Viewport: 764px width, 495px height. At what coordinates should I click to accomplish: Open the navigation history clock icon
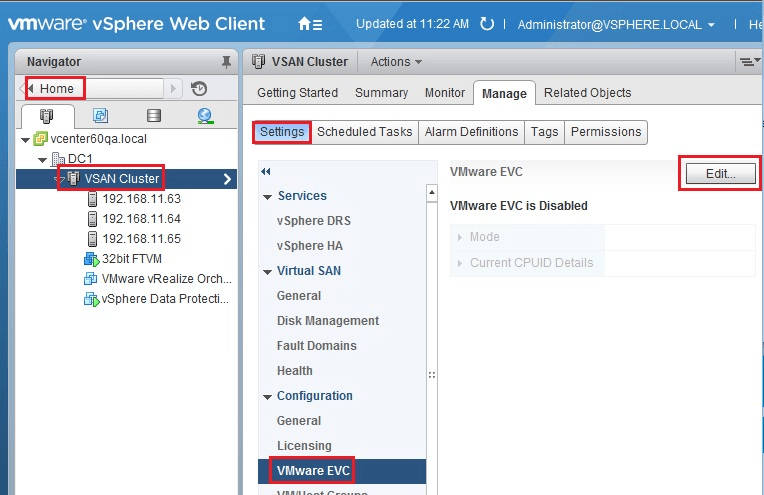click(x=199, y=89)
